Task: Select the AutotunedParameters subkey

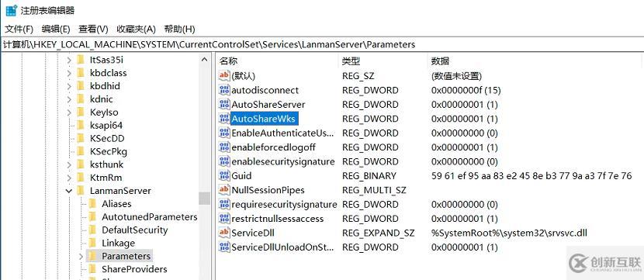Action: [150, 216]
